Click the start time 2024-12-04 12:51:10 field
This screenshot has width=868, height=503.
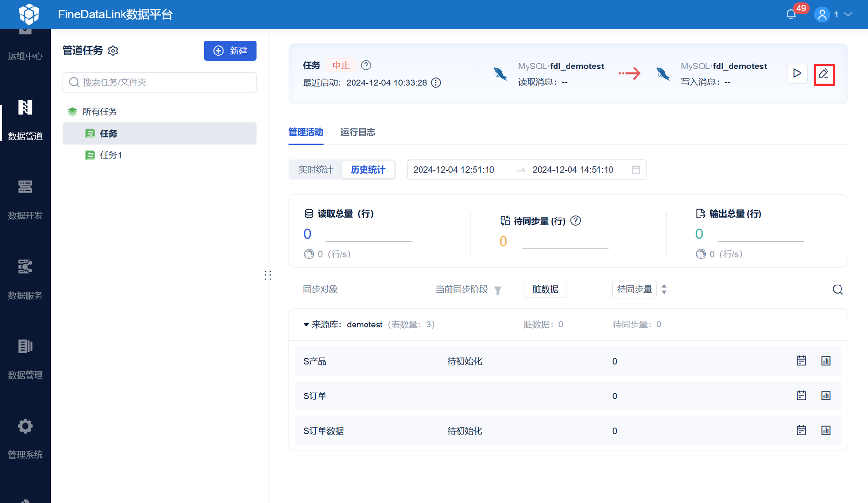point(454,170)
